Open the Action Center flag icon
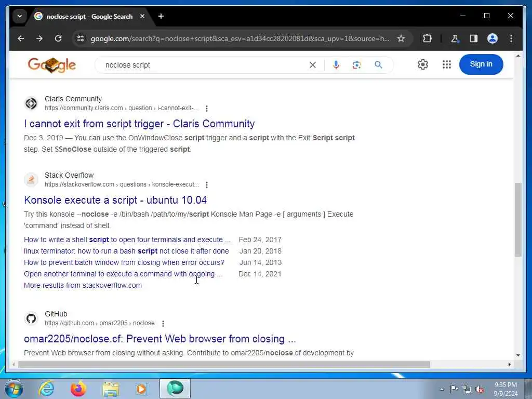This screenshot has height=399, width=532. click(x=454, y=389)
